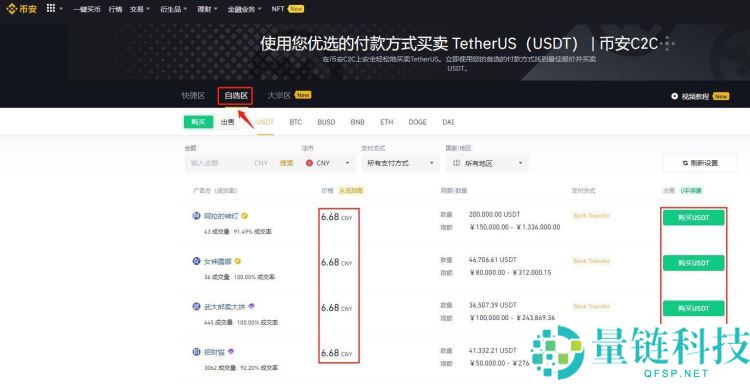Viewport: 750px width, 384px height.
Task: Click the 200,000.00 USDT quantity value
Action: coord(494,215)
